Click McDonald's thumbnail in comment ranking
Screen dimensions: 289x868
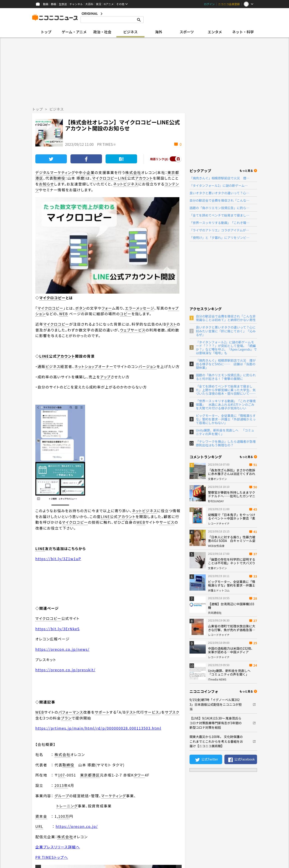pos(197,493)
